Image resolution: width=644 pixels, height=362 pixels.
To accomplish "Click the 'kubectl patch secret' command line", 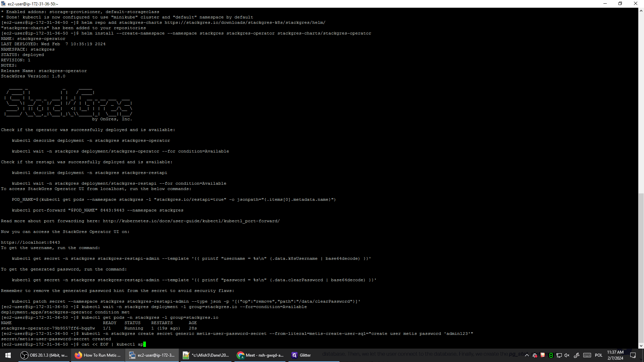I will pos(186,301).
